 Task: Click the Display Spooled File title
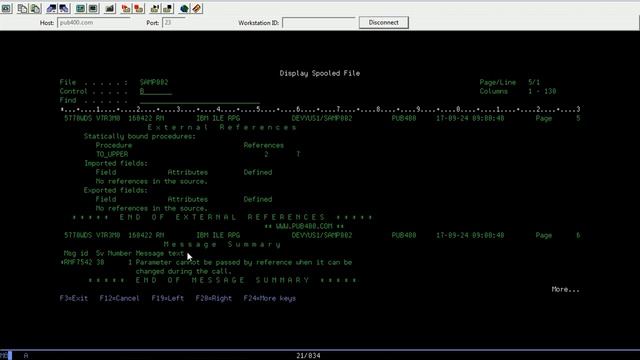pos(320,73)
